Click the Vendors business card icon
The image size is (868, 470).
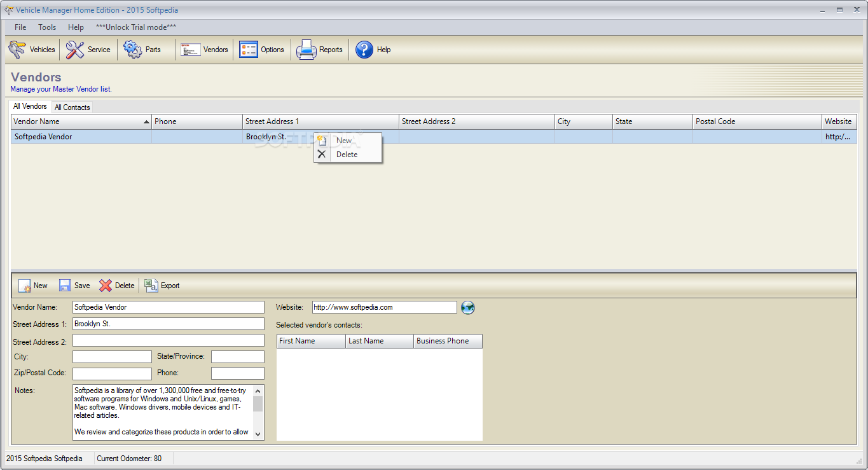click(x=190, y=50)
